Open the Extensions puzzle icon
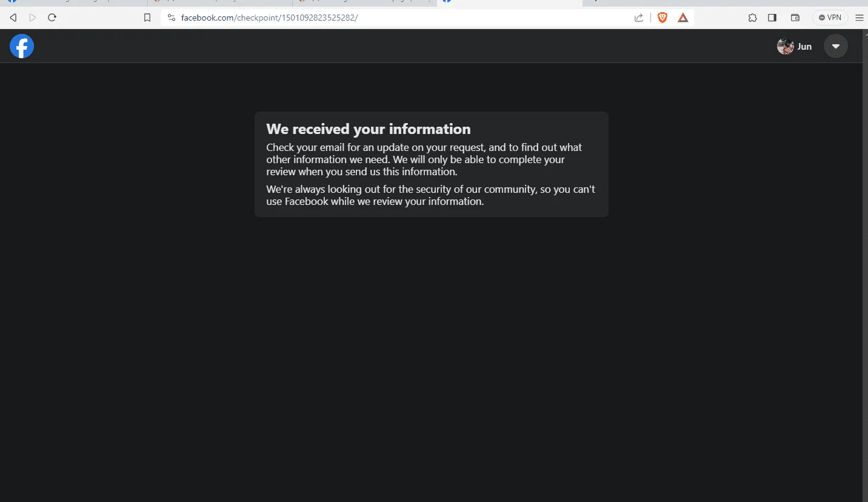The image size is (868, 502). [x=753, y=18]
